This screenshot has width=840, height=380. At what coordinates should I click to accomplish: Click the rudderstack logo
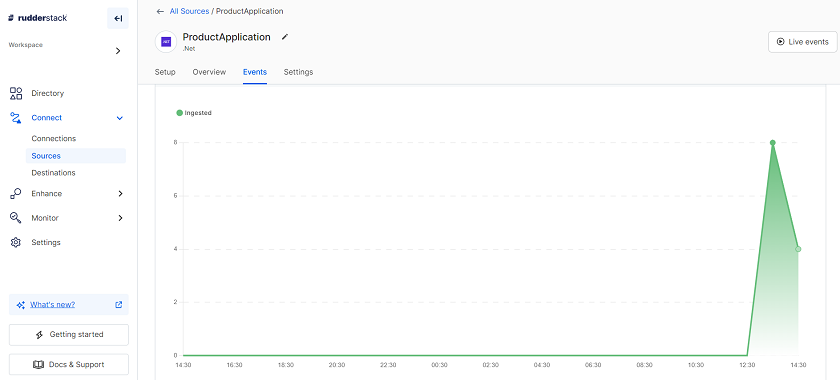coord(38,18)
